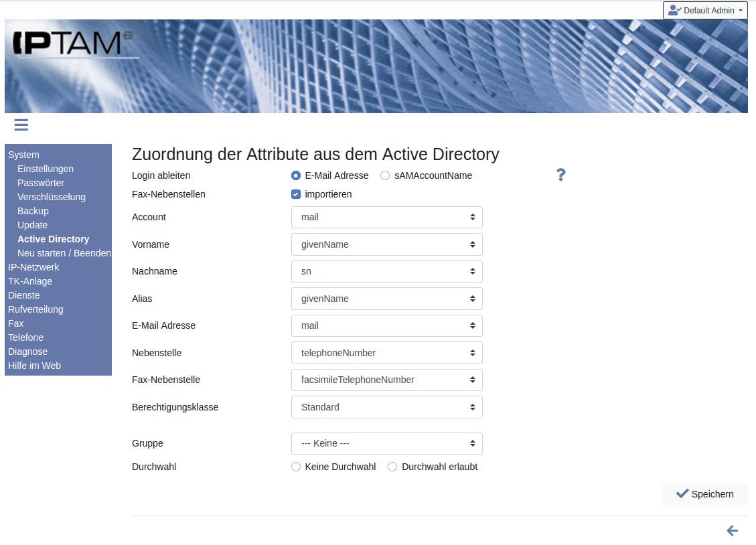Open the Berechtigungsklasse dropdown
Screen dimensions: 756x545
coord(386,407)
